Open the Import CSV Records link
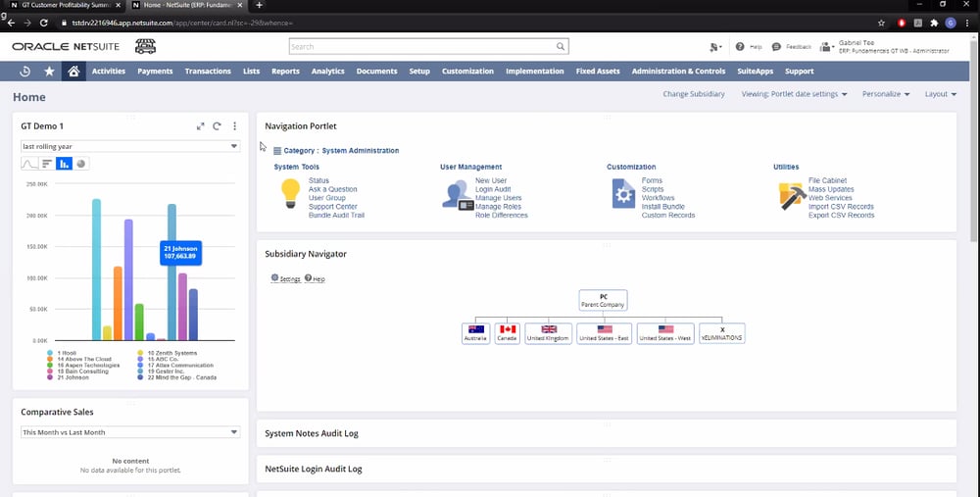980x497 pixels. point(841,207)
